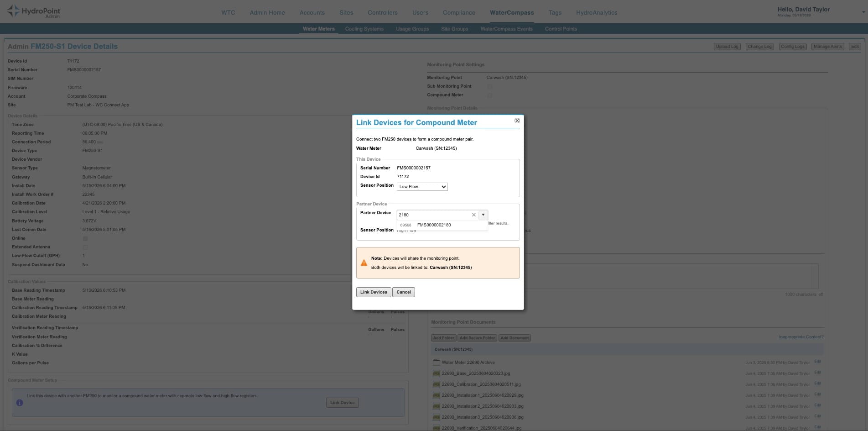Open the Compliance menu
Image resolution: width=868 pixels, height=431 pixels.
click(459, 12)
